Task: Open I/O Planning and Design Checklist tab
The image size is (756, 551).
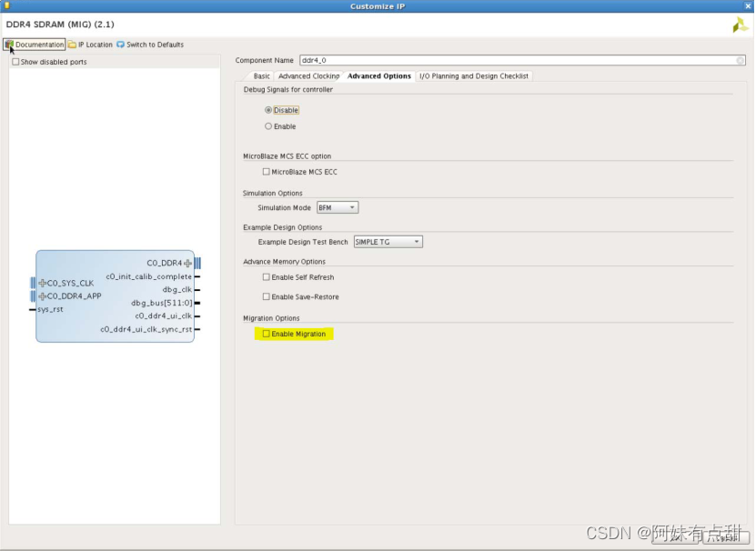Action: click(473, 76)
